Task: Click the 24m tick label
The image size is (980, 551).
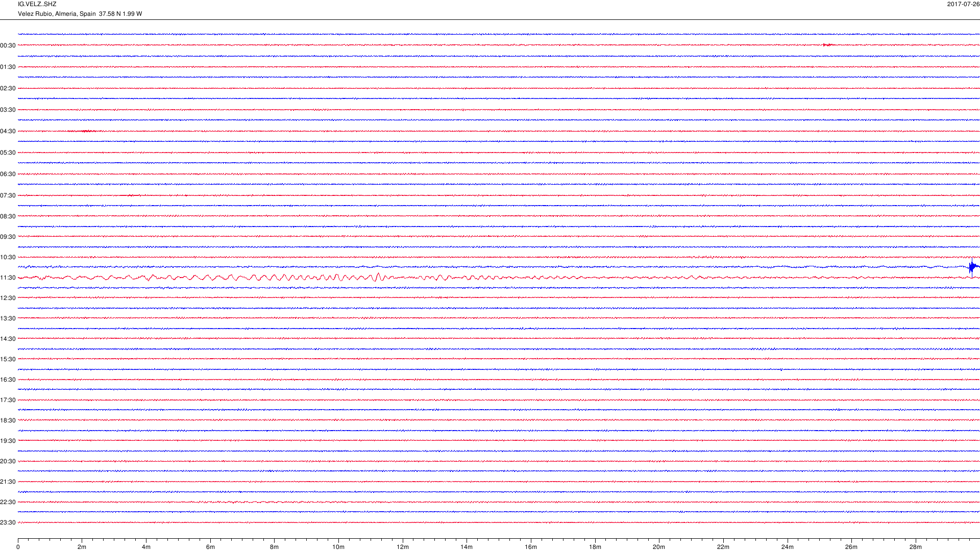Action: point(788,547)
